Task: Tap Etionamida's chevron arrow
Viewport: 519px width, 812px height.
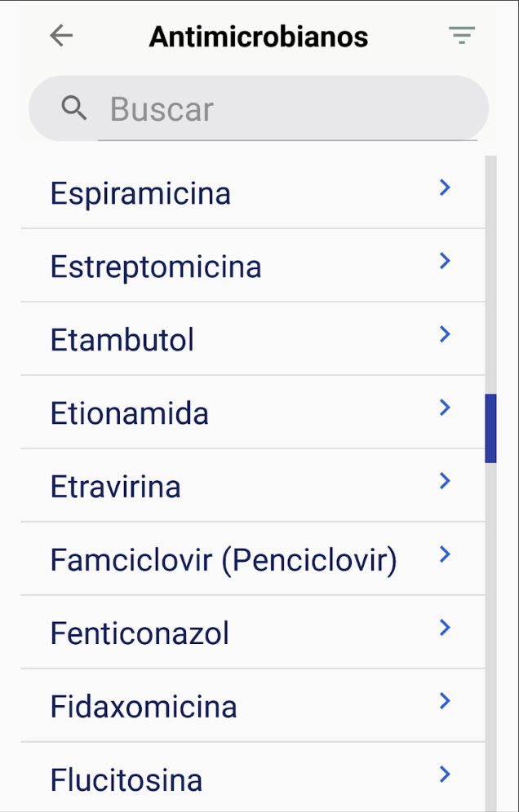Action: [445, 408]
